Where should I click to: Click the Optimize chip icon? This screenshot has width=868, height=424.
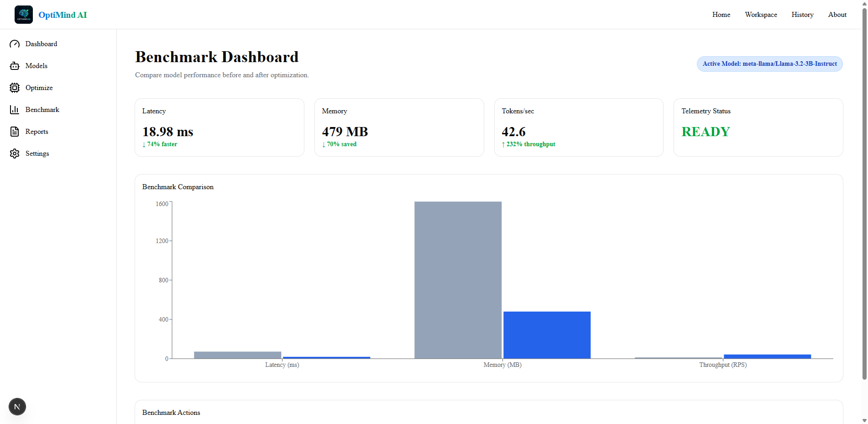15,88
